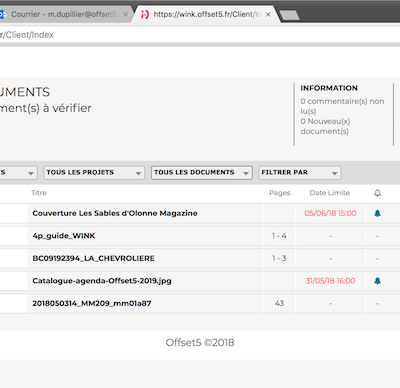Screen dimensions: 400x388
Task: Open the partially visible leftmost filter dropdown
Action: tap(18, 173)
